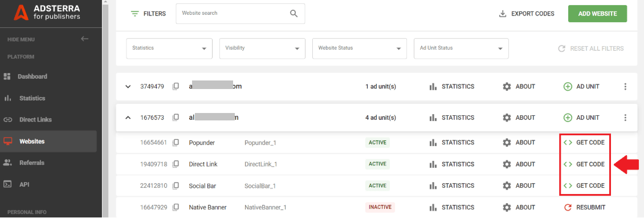The height and width of the screenshot is (218, 644).
Task: Click GET CODE for Popunder_1
Action: pos(584,143)
